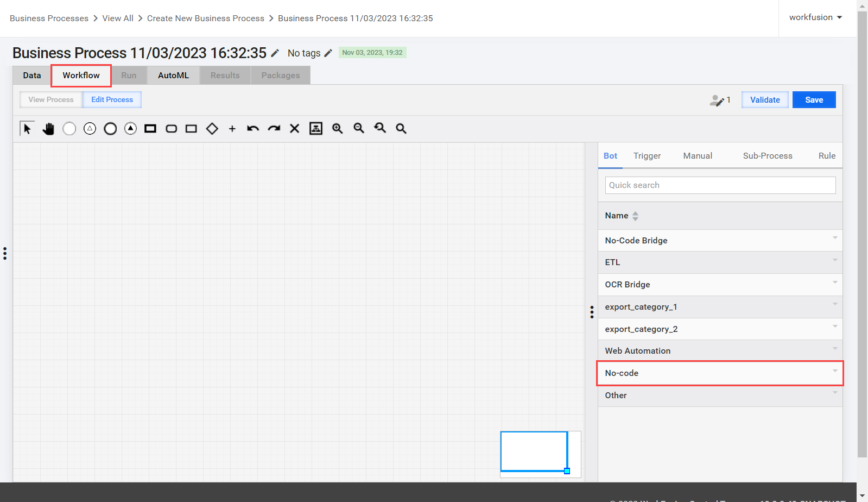This screenshot has width=868, height=502.
Task: Pick the thick-outline end event circle
Action: pos(110,129)
